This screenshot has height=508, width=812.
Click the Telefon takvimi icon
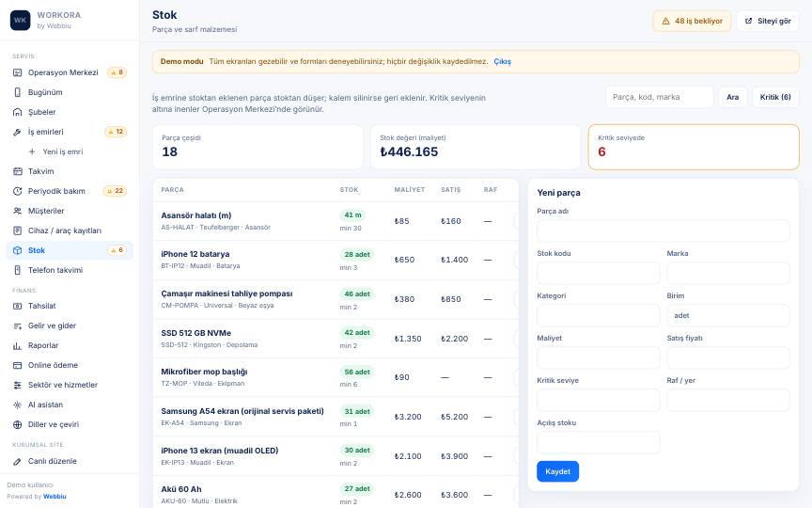pyautogui.click(x=17, y=270)
